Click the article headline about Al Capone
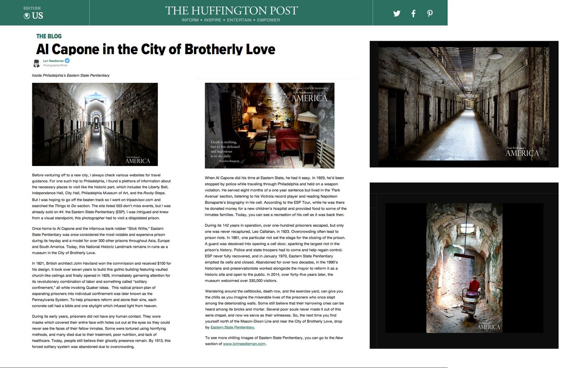 (156, 49)
